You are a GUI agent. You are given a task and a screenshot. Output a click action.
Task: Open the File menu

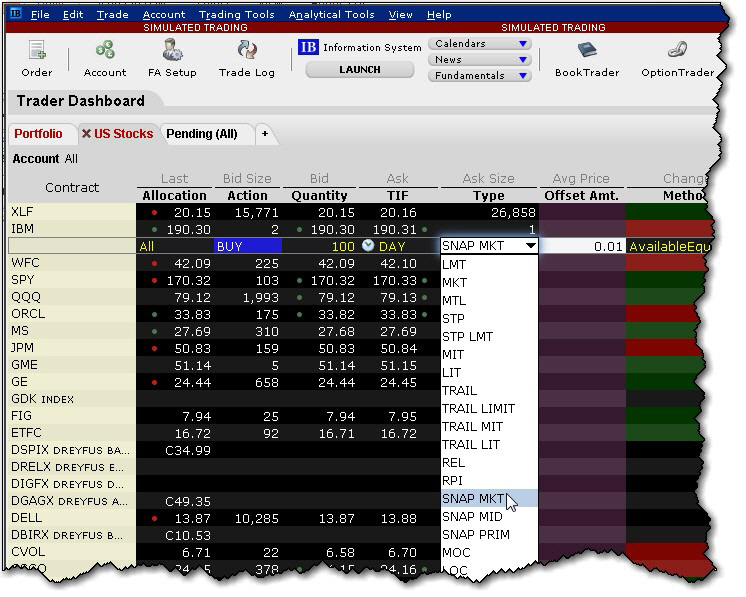point(40,15)
